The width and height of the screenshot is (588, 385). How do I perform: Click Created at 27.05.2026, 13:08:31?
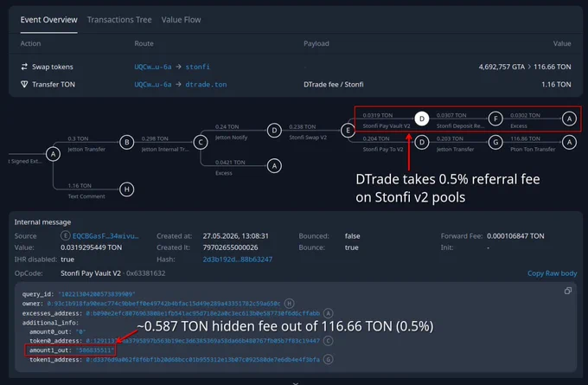tap(235, 236)
